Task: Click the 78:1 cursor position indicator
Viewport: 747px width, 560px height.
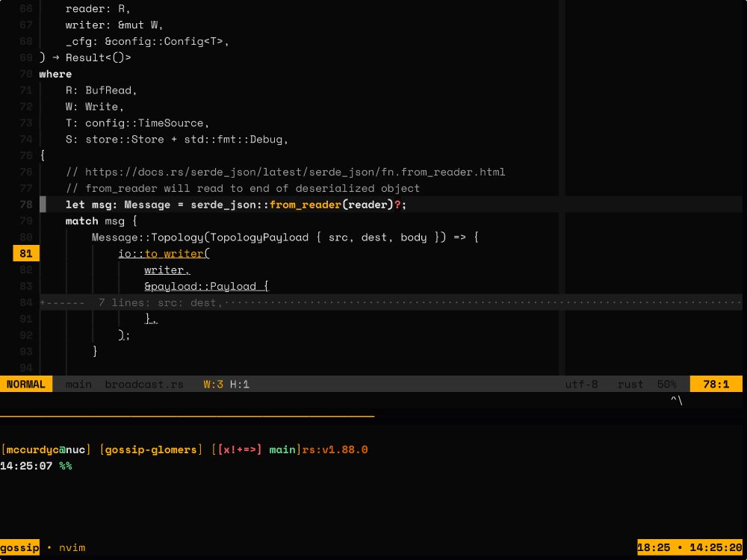Action: tap(716, 385)
